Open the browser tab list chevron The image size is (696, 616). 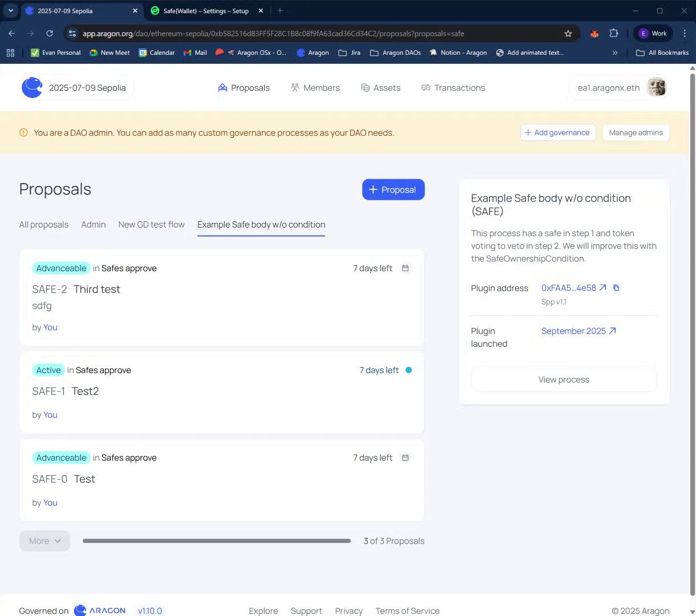pos(10,10)
